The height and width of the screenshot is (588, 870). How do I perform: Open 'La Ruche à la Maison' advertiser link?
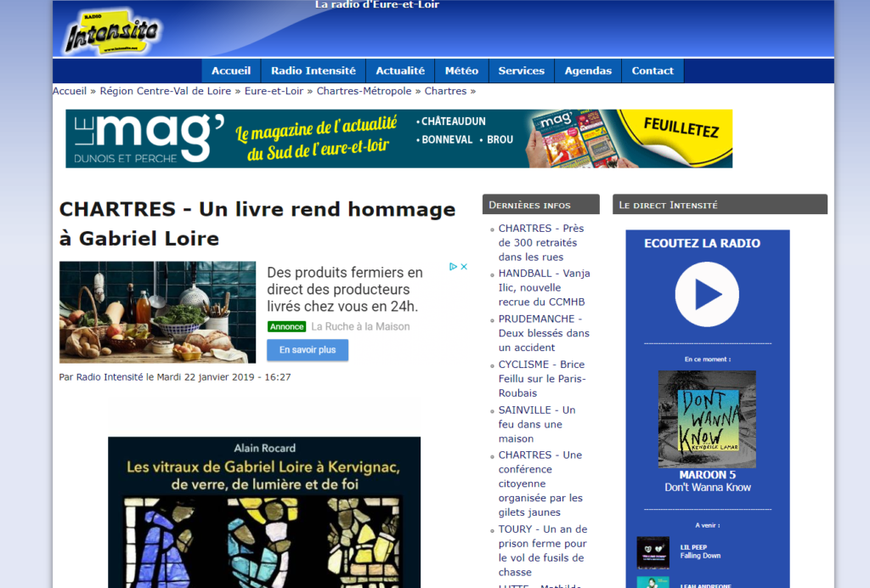[360, 327]
